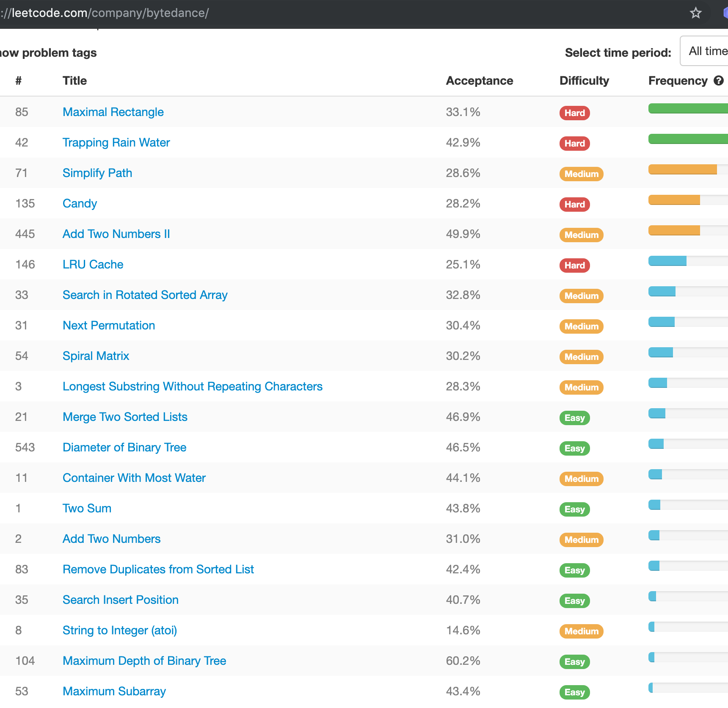Toggle the show problem tags option

click(48, 53)
